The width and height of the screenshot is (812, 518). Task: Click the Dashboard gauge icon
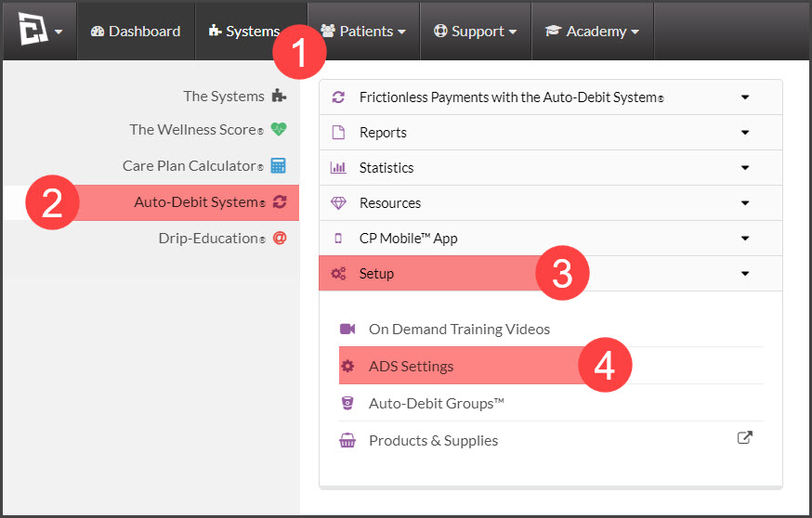point(98,31)
